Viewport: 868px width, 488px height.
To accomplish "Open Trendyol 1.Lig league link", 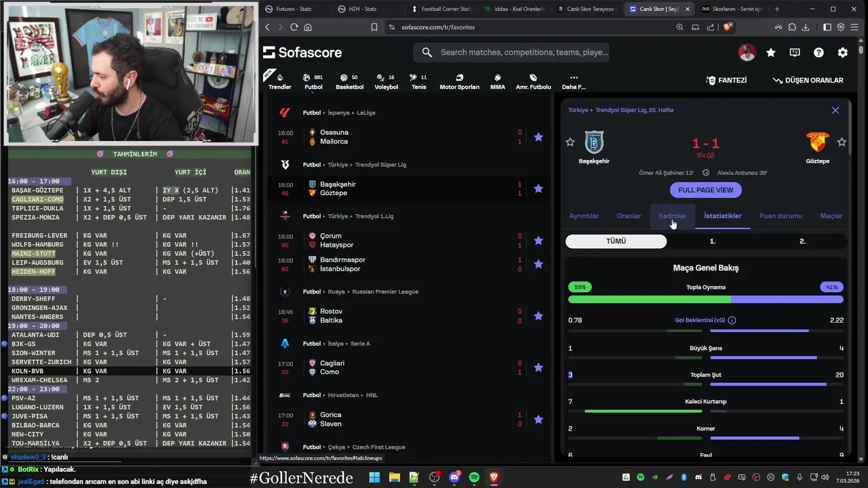I will point(374,216).
